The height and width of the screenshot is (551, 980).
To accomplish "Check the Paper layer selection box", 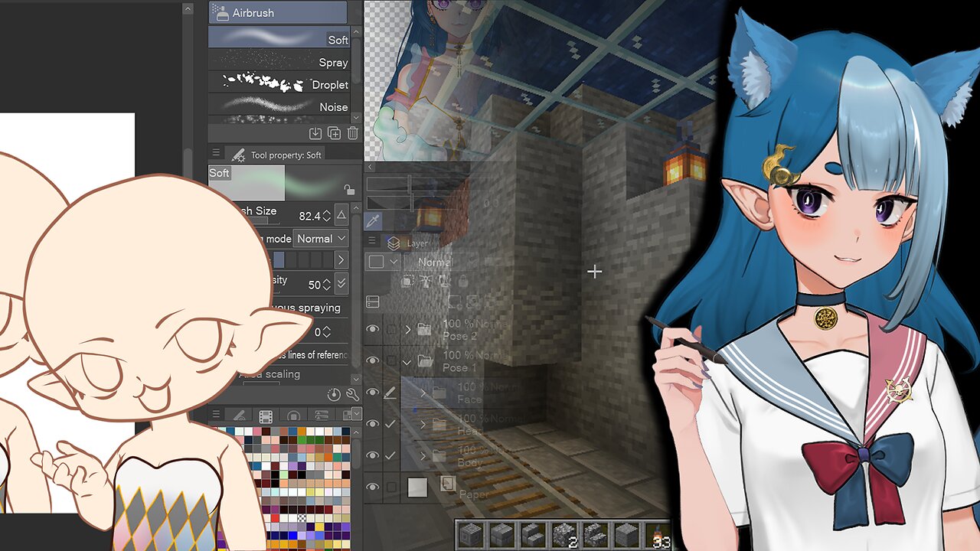I will point(392,487).
